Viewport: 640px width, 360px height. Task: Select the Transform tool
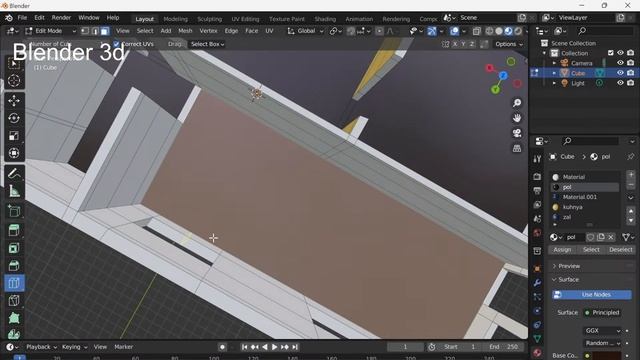14,153
